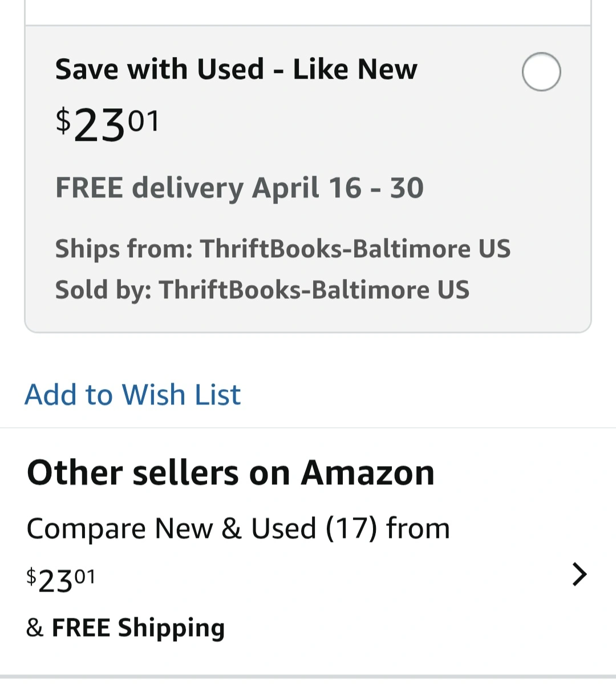
Task: Tap the Other sellers on Amazon heading
Action: pos(230,473)
